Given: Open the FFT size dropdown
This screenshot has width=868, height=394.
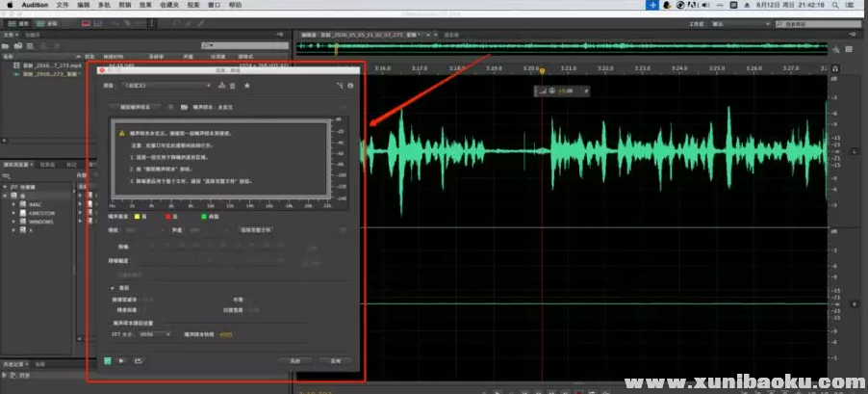Looking at the screenshot, I should [155, 334].
